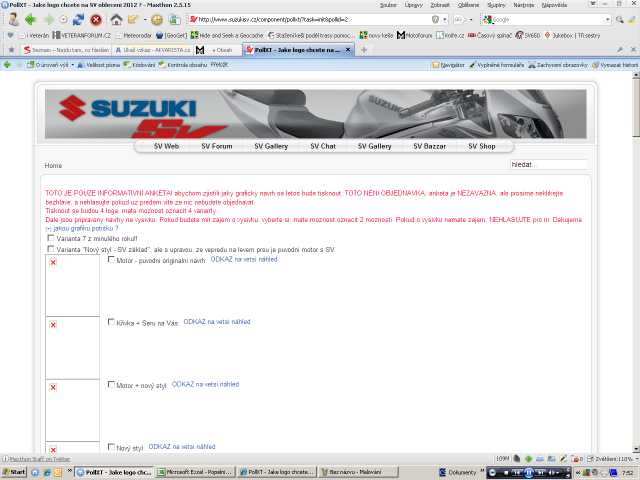Open the SV Forum navigation tab
The width and height of the screenshot is (640, 480).
point(216,146)
